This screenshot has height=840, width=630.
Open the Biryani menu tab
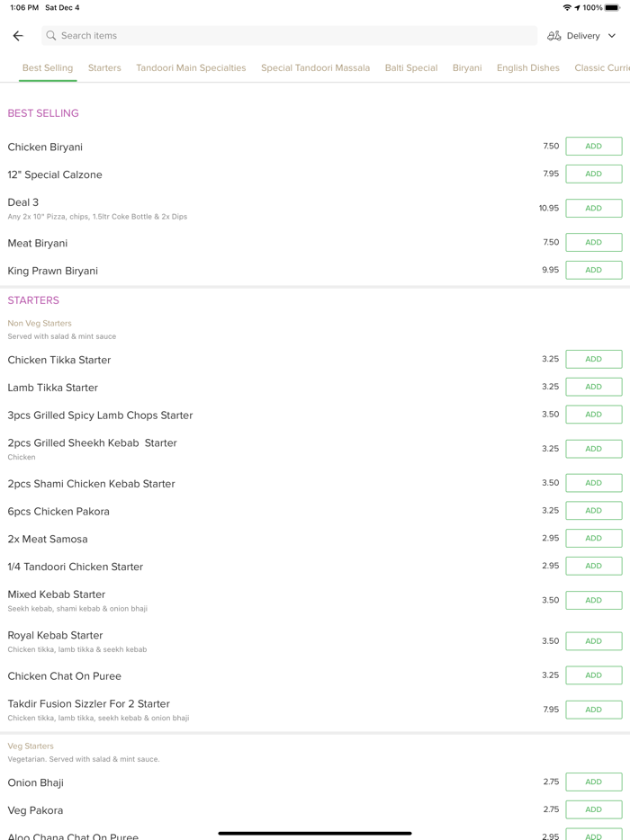pyautogui.click(x=466, y=67)
